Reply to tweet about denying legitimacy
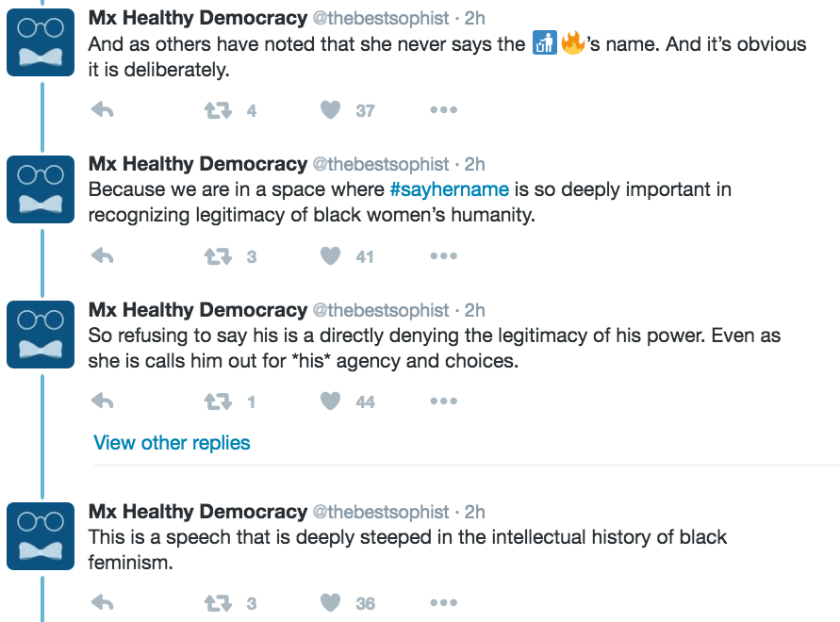Screen dimensions: 840x622 (102, 401)
